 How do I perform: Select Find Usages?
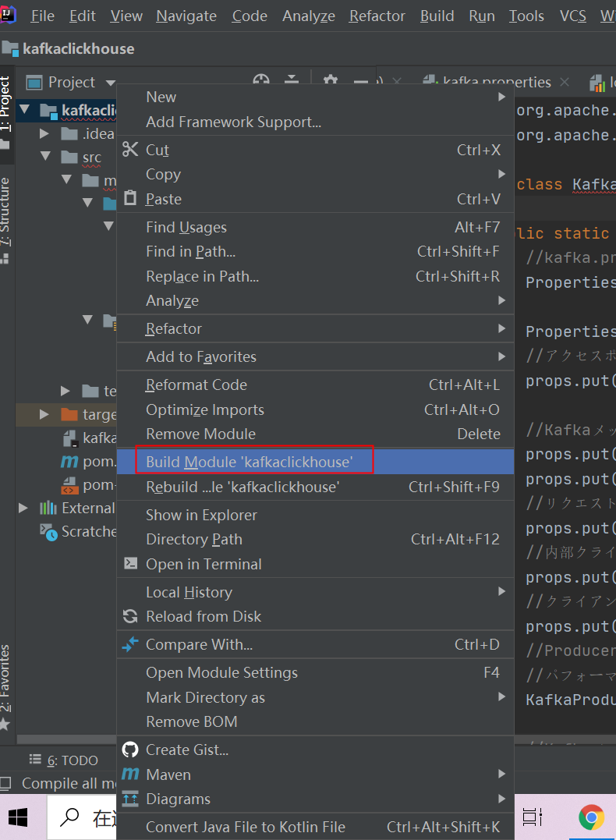click(315, 227)
